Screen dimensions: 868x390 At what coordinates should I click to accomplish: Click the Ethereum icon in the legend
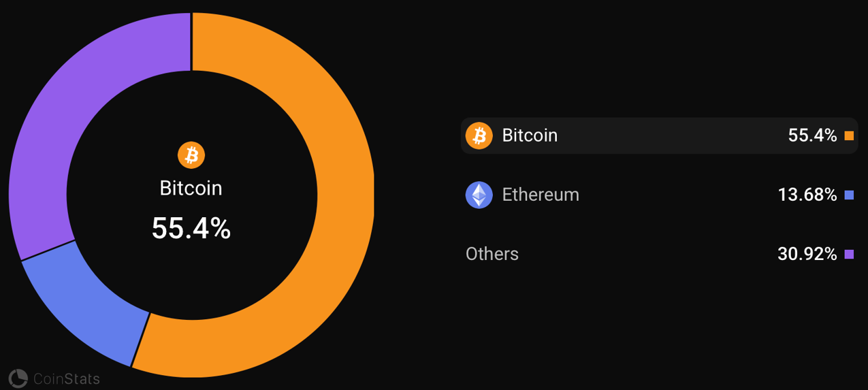[479, 195]
